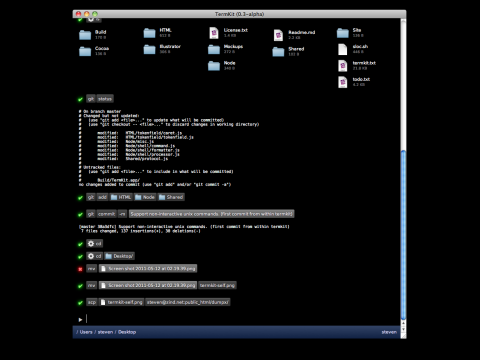Click the scrollbar up arrow near bottom
Screen dimensions: 480x360
pos(403,323)
